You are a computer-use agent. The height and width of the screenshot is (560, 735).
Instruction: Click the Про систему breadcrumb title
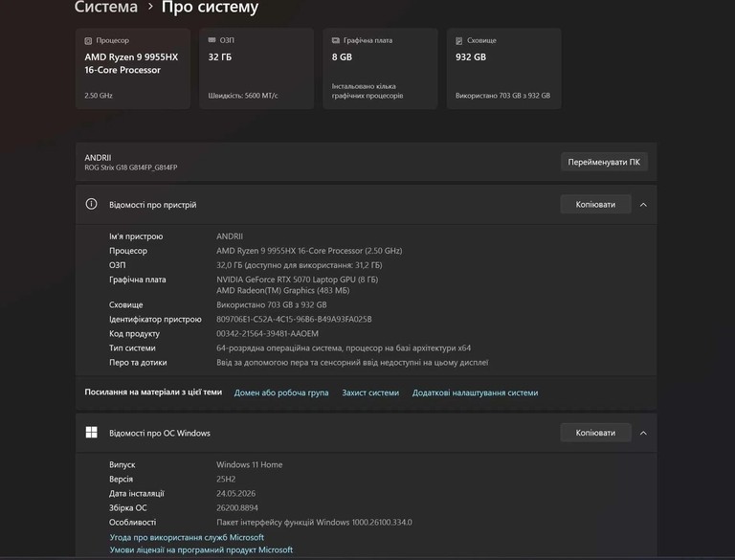[x=210, y=7]
